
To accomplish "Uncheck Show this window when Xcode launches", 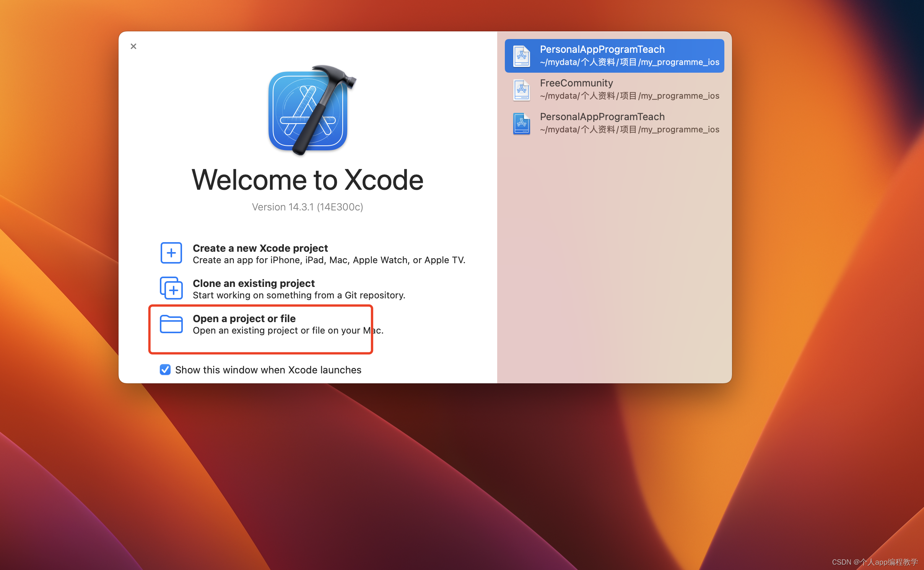I will tap(165, 370).
